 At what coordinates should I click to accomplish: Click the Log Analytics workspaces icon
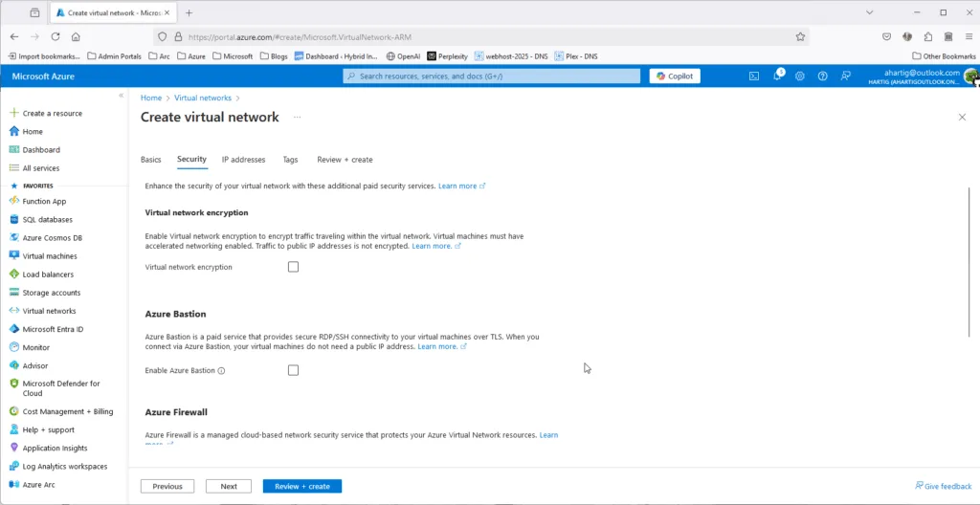(x=14, y=466)
